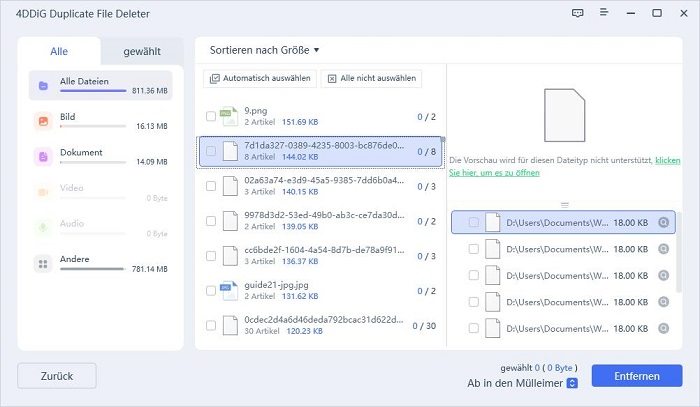Switch to the Alle tab
Image resolution: width=700 pixels, height=407 pixels.
point(59,51)
